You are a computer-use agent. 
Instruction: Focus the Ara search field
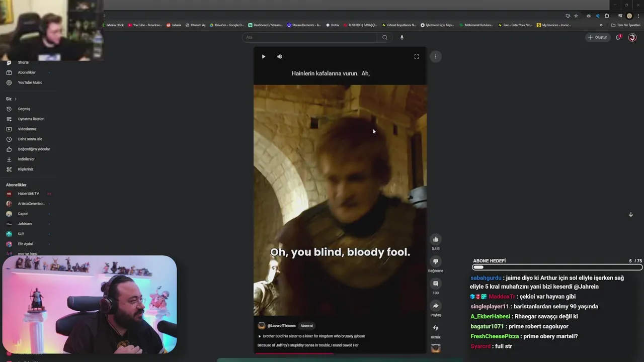[x=309, y=37]
